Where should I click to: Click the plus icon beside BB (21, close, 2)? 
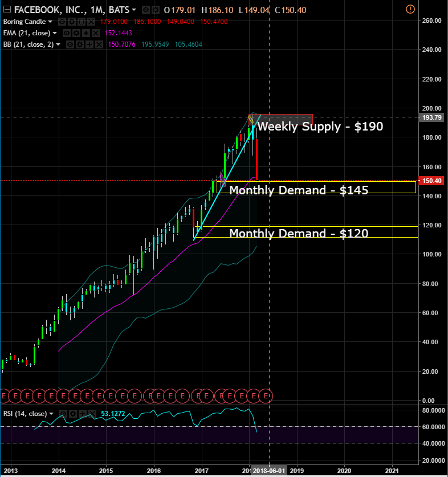click(89, 44)
